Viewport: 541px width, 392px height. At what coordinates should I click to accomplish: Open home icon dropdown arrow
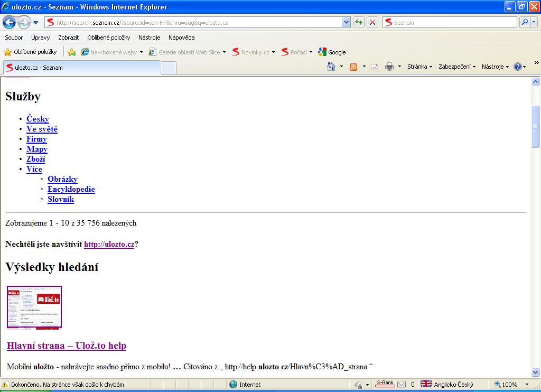coord(342,67)
